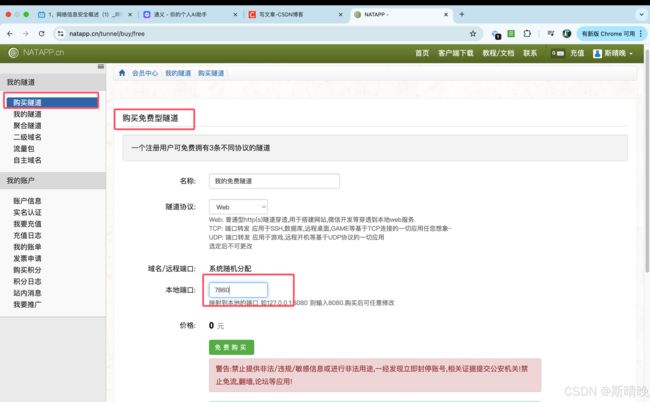This screenshot has height=402, width=650.
Task: Click the green extension icon in the toolbar
Action: pyautogui.click(x=511, y=34)
